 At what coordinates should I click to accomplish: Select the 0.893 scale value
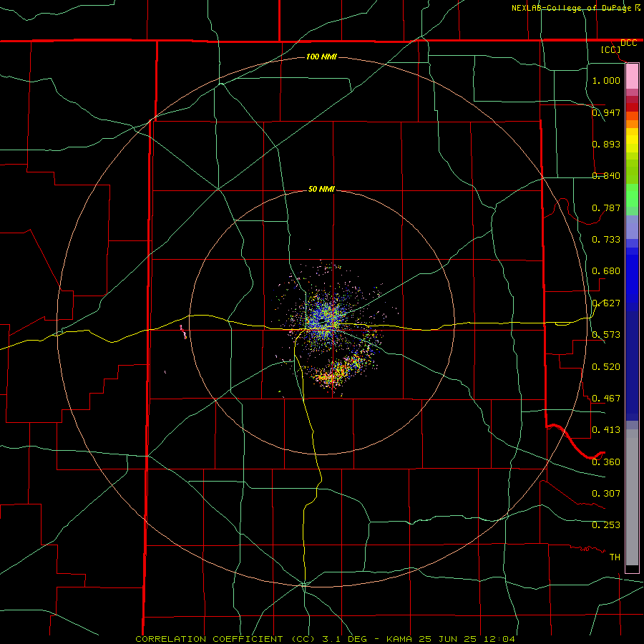pos(606,144)
